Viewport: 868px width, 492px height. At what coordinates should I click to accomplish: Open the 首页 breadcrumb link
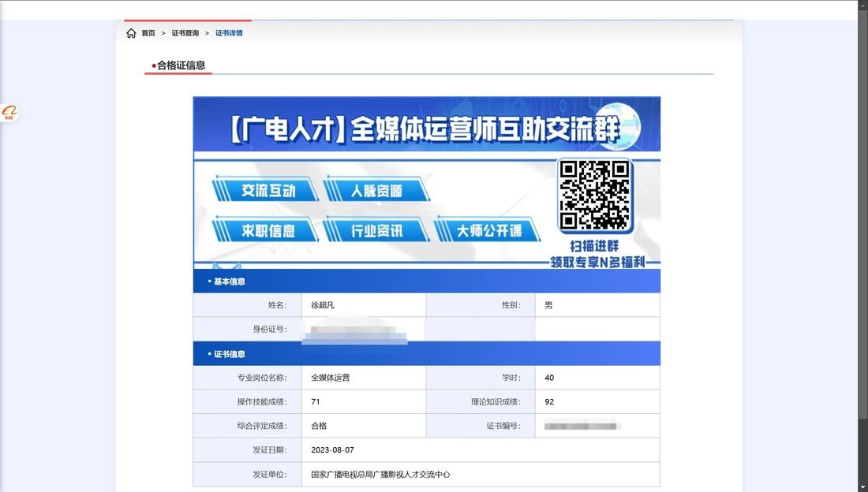pyautogui.click(x=148, y=33)
